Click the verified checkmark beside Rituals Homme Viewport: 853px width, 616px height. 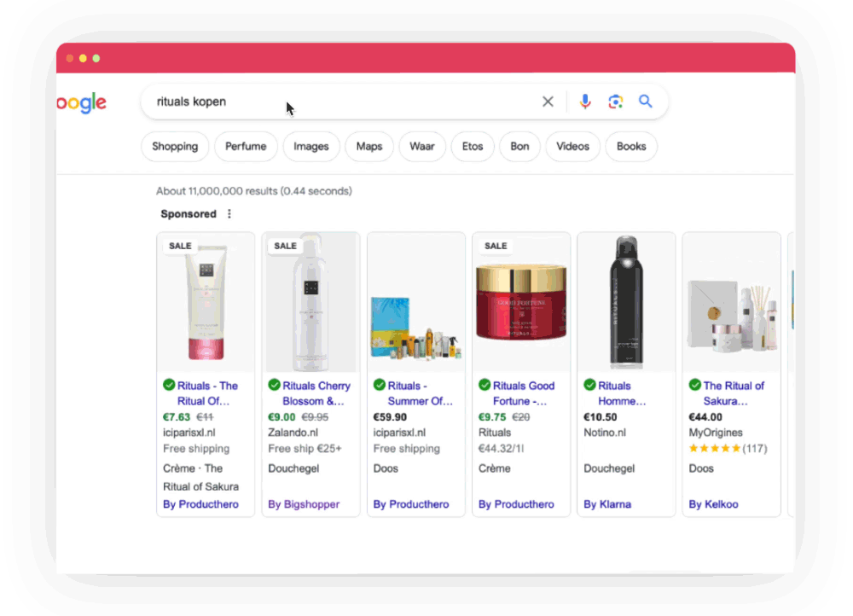tap(589, 386)
